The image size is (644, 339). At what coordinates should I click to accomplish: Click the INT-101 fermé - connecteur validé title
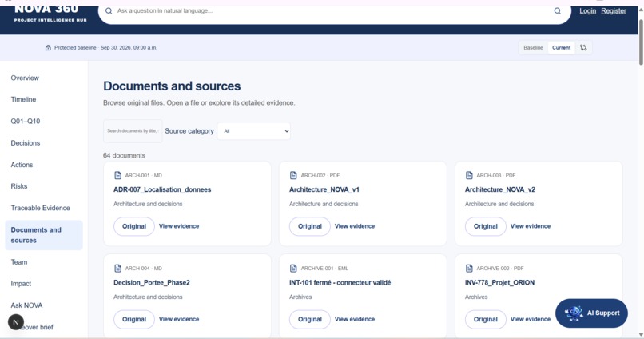click(340, 283)
